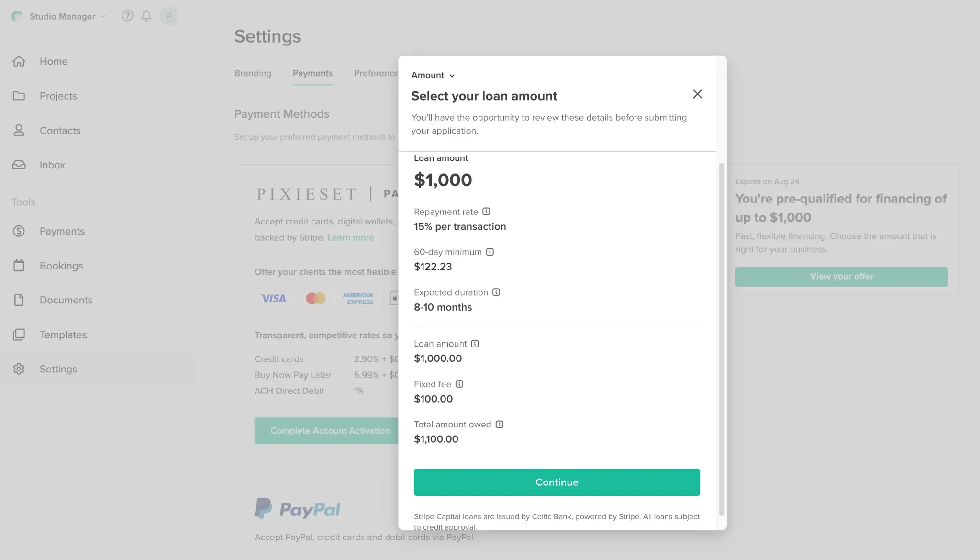
Task: Open the notifications bell icon
Action: 146,16
